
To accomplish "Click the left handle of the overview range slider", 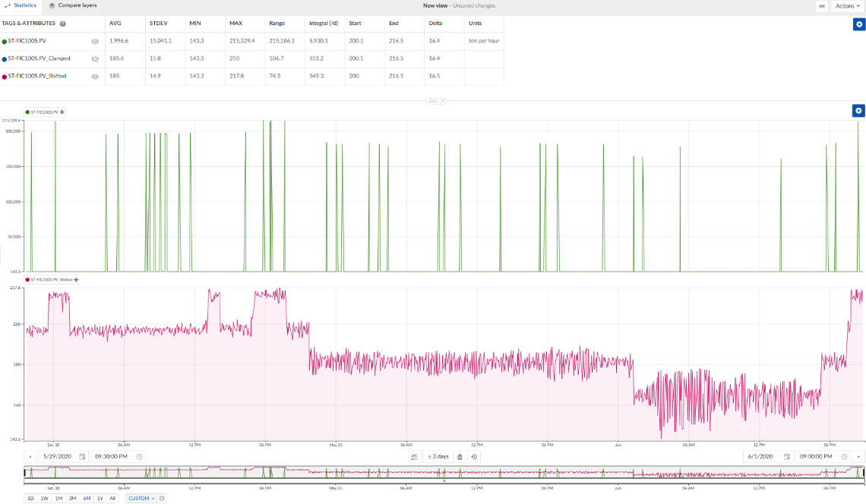I will click(x=24, y=473).
